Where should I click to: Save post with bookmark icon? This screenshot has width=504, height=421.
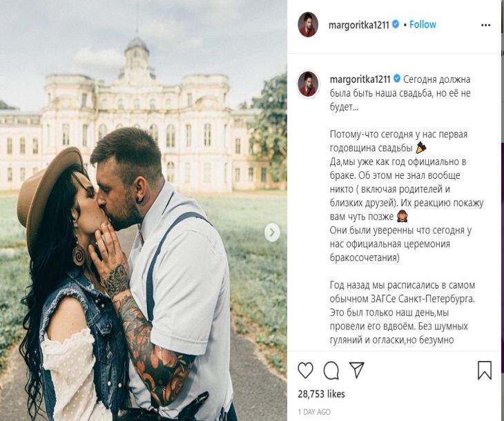coord(485,370)
